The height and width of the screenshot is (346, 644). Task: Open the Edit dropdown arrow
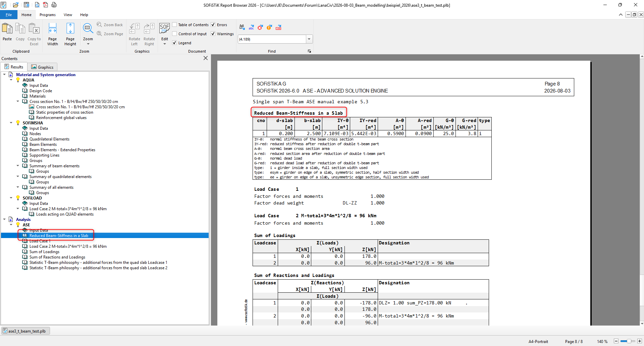(x=165, y=44)
